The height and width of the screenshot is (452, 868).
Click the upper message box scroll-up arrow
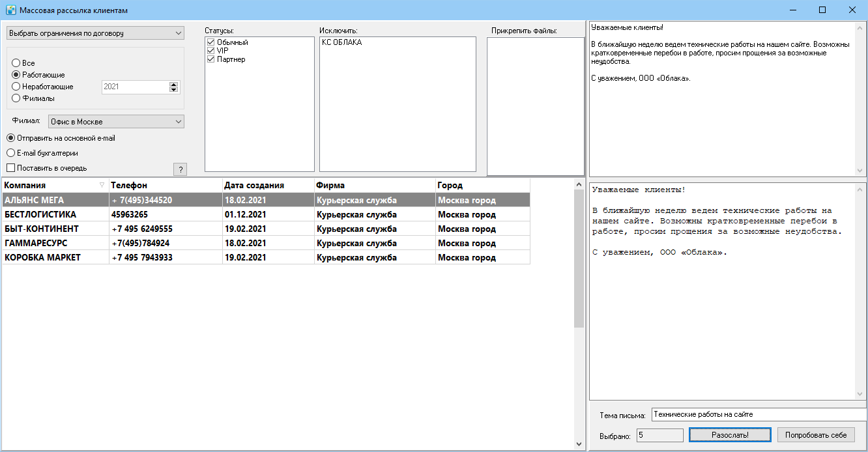click(861, 28)
